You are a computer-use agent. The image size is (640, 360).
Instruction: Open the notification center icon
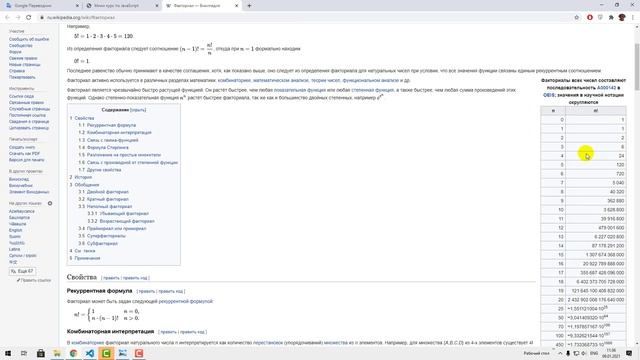(629, 353)
